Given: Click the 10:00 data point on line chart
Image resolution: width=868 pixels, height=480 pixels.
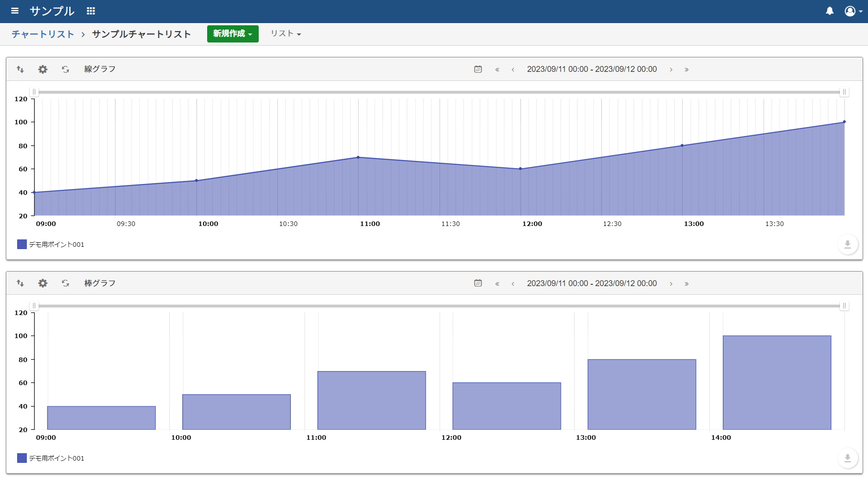Looking at the screenshot, I should (x=196, y=180).
